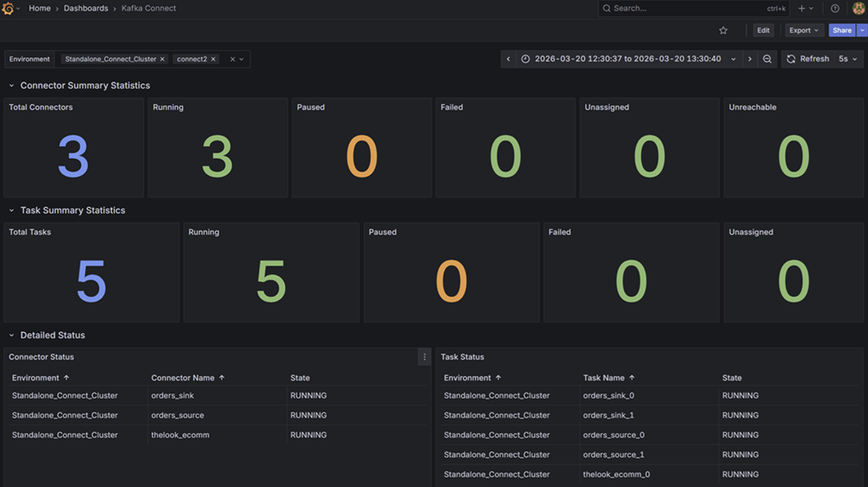Click the Unreachable panel title
Image resolution: width=868 pixels, height=487 pixels.
(752, 107)
